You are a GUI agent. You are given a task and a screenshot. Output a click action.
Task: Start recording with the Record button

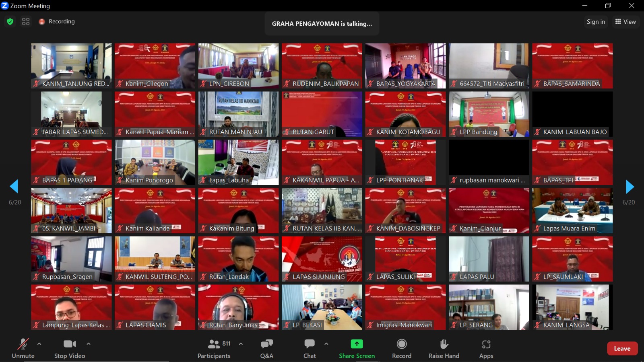pyautogui.click(x=401, y=344)
